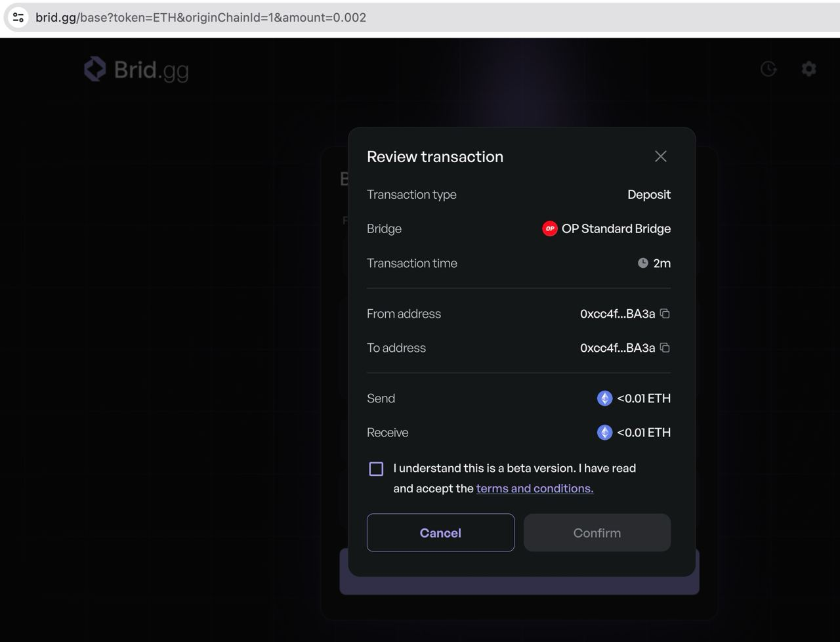Click the Cancel button

(440, 532)
